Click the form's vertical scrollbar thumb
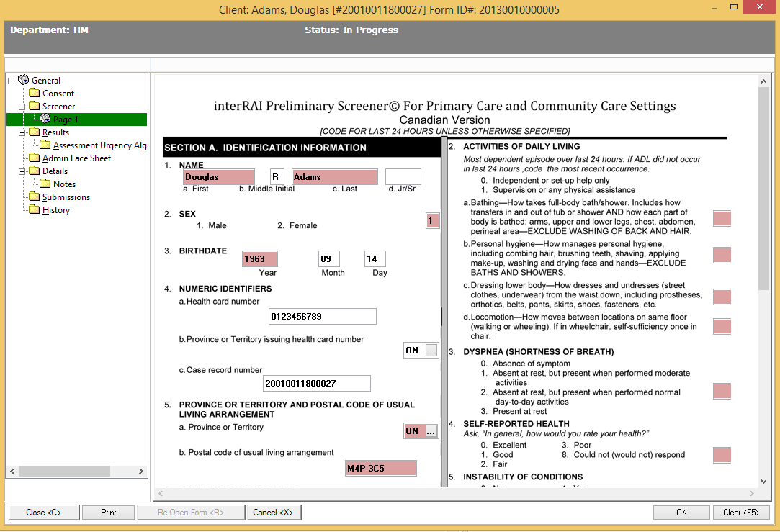The height and width of the screenshot is (532, 780). coord(763,189)
